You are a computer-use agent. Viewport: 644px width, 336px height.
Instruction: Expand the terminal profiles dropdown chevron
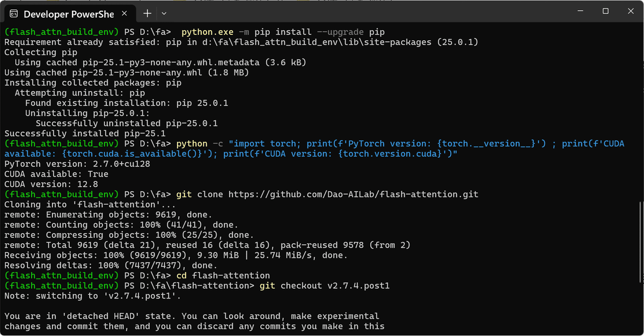(x=164, y=13)
